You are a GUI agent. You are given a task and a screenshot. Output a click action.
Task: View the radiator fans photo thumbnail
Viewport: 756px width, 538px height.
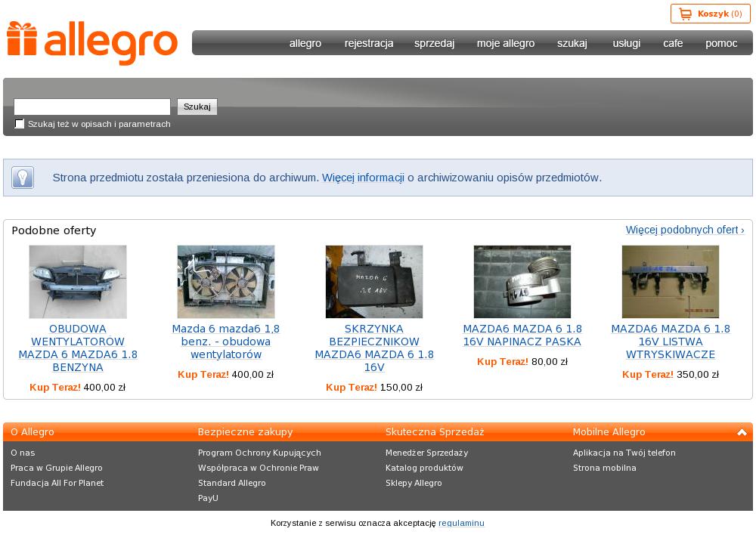[226, 282]
